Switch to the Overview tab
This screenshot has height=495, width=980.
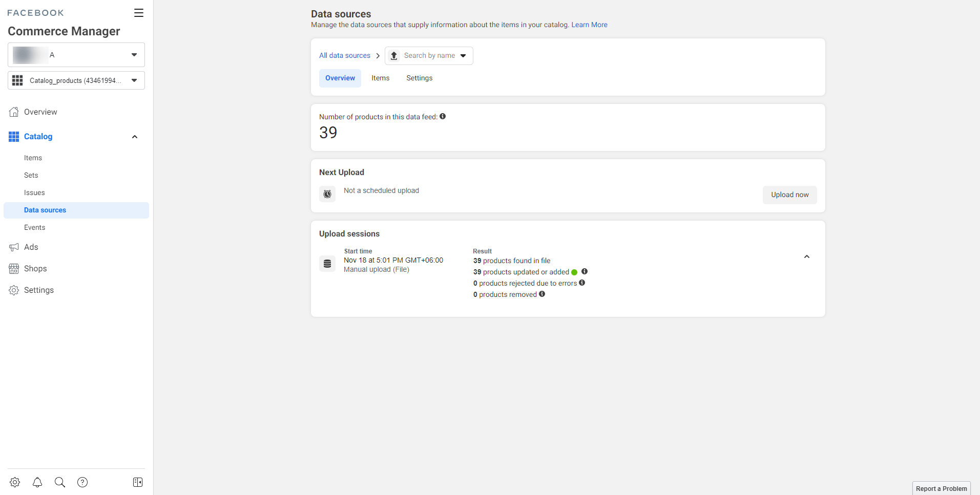[340, 78]
